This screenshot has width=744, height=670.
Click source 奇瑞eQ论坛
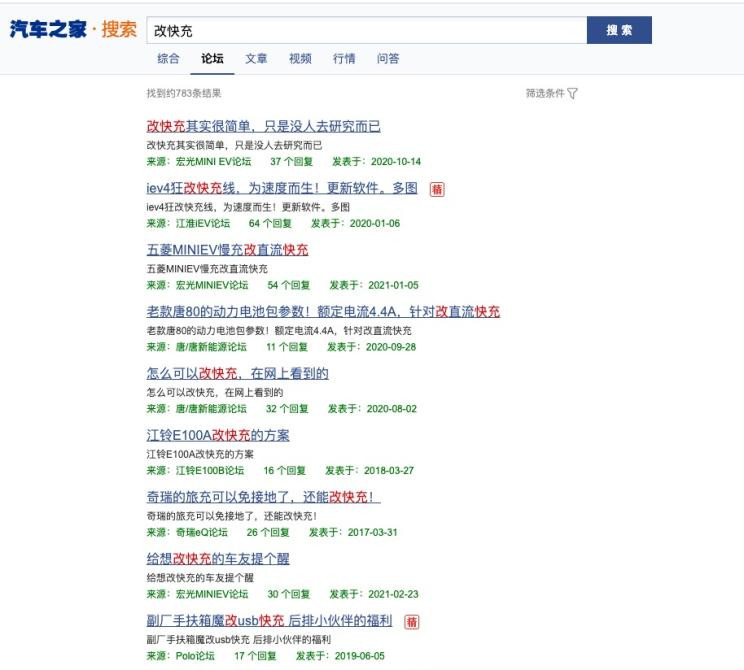(x=202, y=532)
